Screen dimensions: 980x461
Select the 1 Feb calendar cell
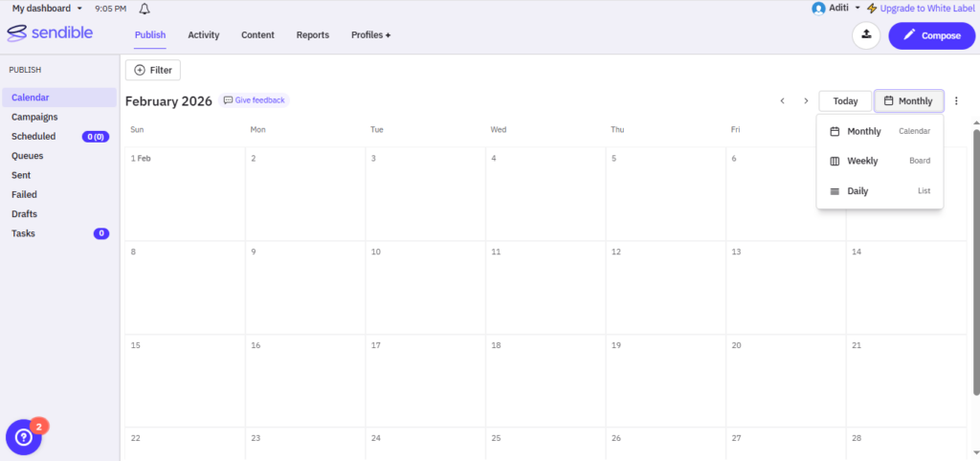coord(185,193)
